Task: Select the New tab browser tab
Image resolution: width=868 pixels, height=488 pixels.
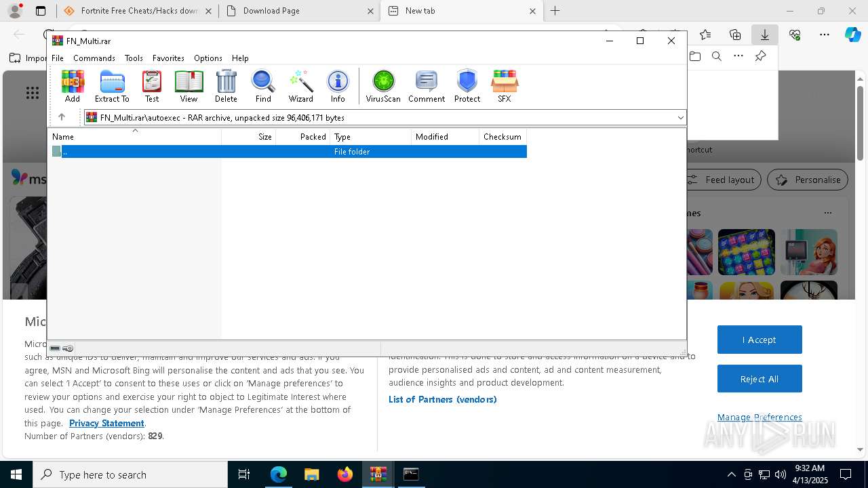Action: point(461,11)
